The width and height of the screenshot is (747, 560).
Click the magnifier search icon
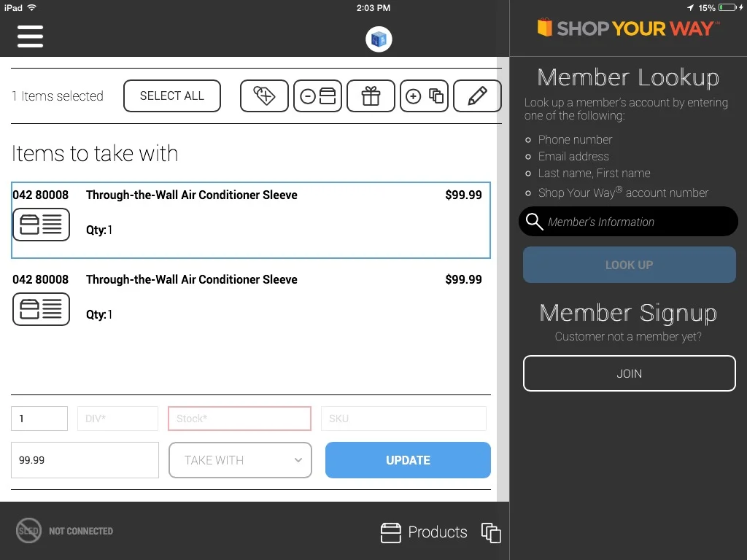(x=534, y=222)
